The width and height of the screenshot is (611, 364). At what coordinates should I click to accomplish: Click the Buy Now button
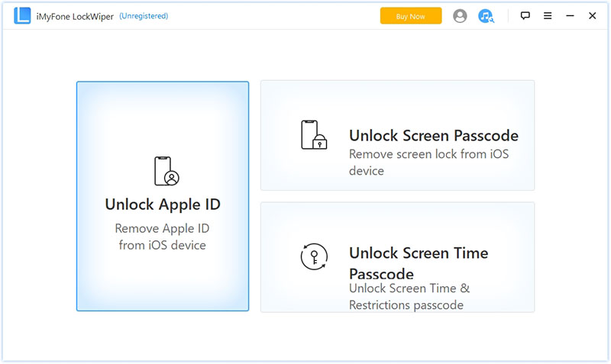(411, 16)
